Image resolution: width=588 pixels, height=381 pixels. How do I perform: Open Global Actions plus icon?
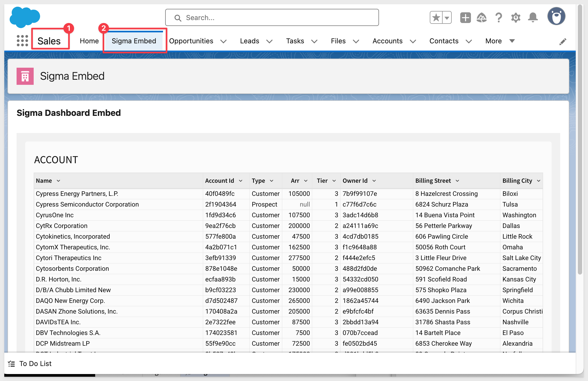point(465,18)
